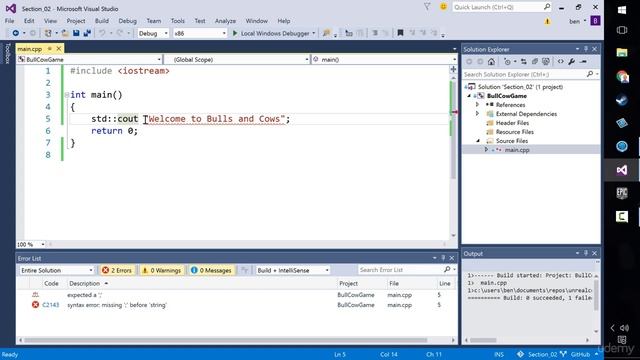This screenshot has width=640, height=360.
Task: Click the Undo toolbar icon
Action: pos(102,33)
